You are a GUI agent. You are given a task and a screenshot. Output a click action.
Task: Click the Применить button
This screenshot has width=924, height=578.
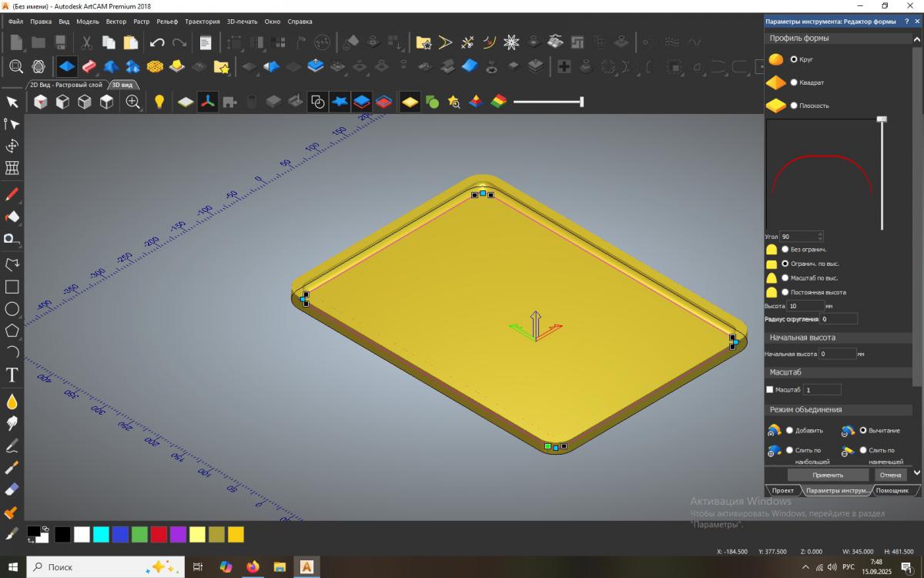(828, 475)
